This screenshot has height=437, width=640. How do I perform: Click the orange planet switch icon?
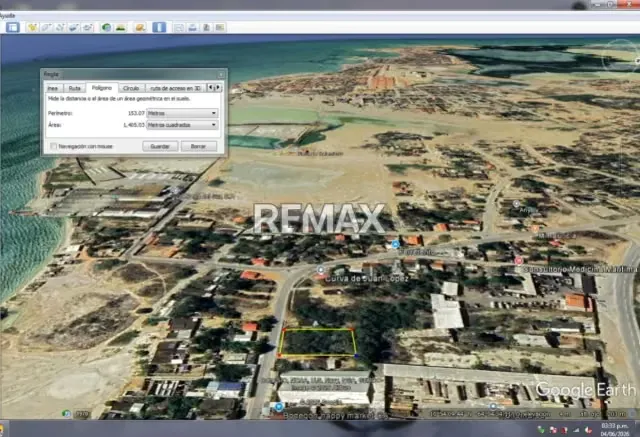140,27
